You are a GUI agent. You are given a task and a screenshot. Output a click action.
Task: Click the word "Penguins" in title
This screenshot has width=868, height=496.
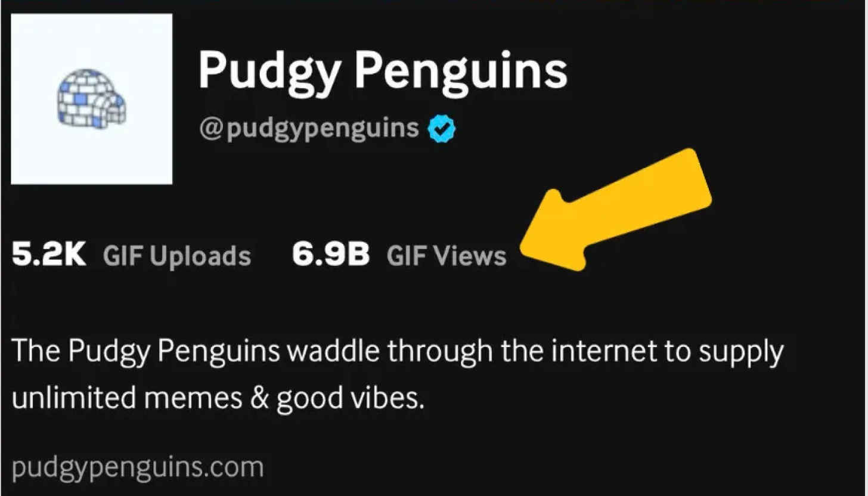click(x=461, y=70)
